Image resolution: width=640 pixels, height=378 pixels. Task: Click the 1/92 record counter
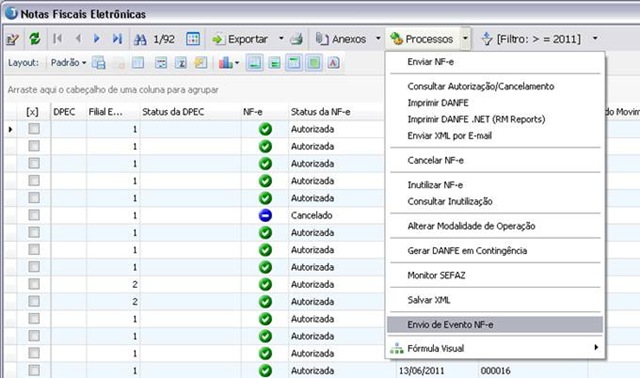[x=164, y=39]
